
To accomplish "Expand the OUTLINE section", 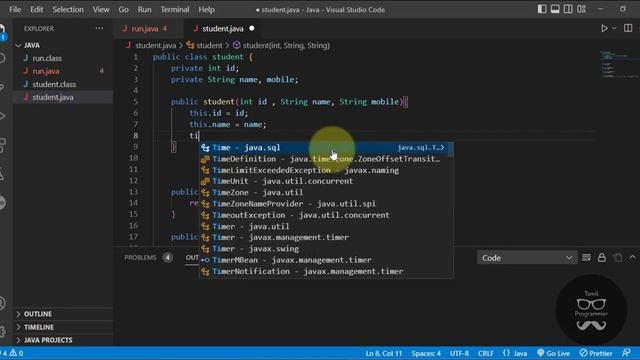I will pos(63,314).
